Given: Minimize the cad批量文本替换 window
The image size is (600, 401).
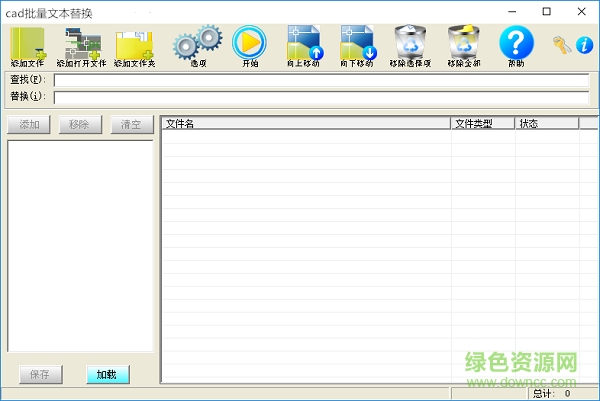Looking at the screenshot, I should pyautogui.click(x=512, y=12).
